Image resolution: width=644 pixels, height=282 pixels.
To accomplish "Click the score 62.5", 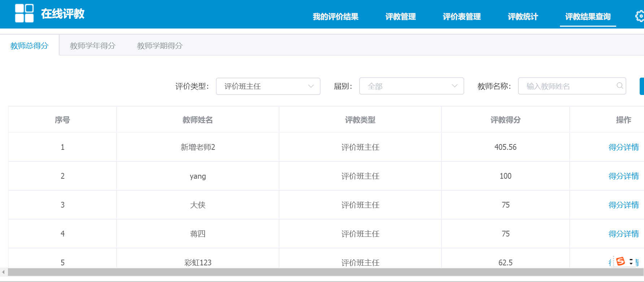I will point(505,263).
